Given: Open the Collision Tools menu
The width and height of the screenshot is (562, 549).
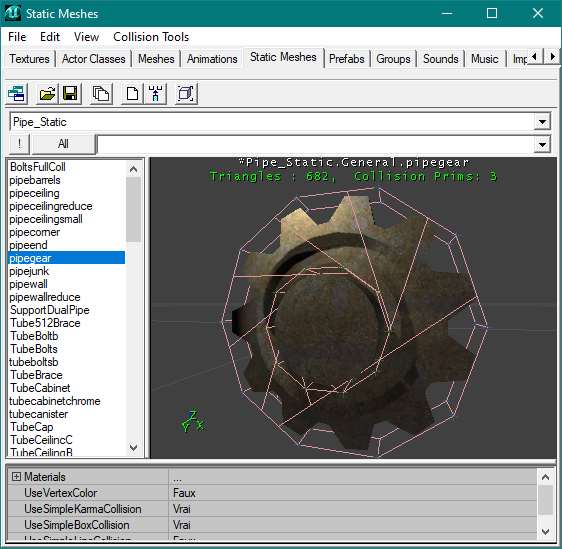Looking at the screenshot, I should 151,37.
